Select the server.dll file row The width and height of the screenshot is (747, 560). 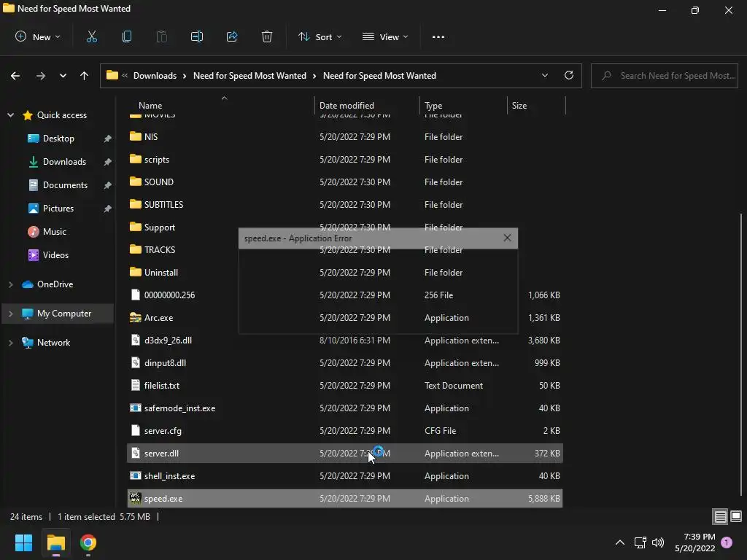coord(345,454)
